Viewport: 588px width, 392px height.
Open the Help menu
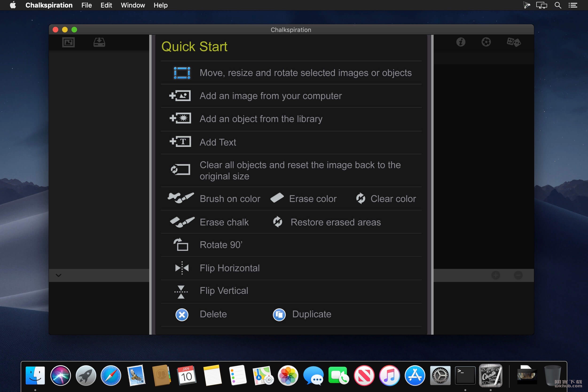(161, 5)
